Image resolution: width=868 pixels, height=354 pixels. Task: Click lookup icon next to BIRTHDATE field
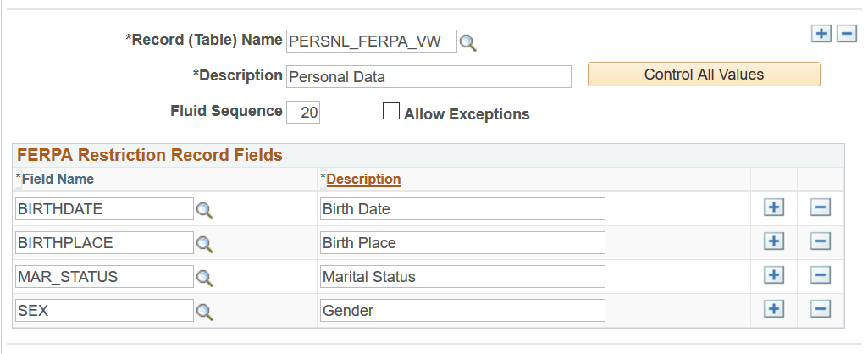[x=204, y=210]
